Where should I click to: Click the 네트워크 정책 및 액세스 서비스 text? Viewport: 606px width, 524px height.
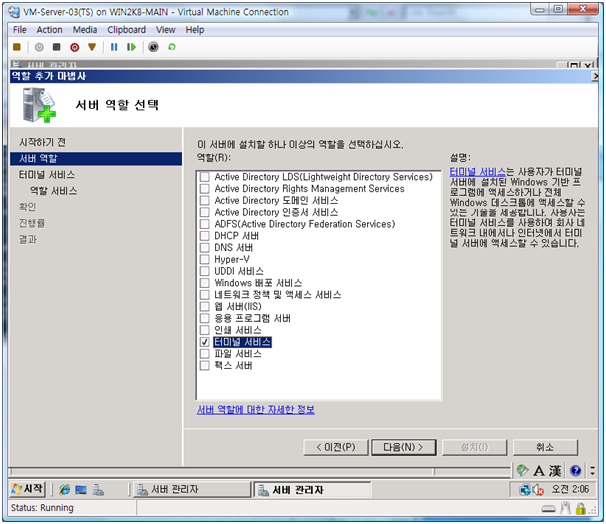click(x=278, y=295)
